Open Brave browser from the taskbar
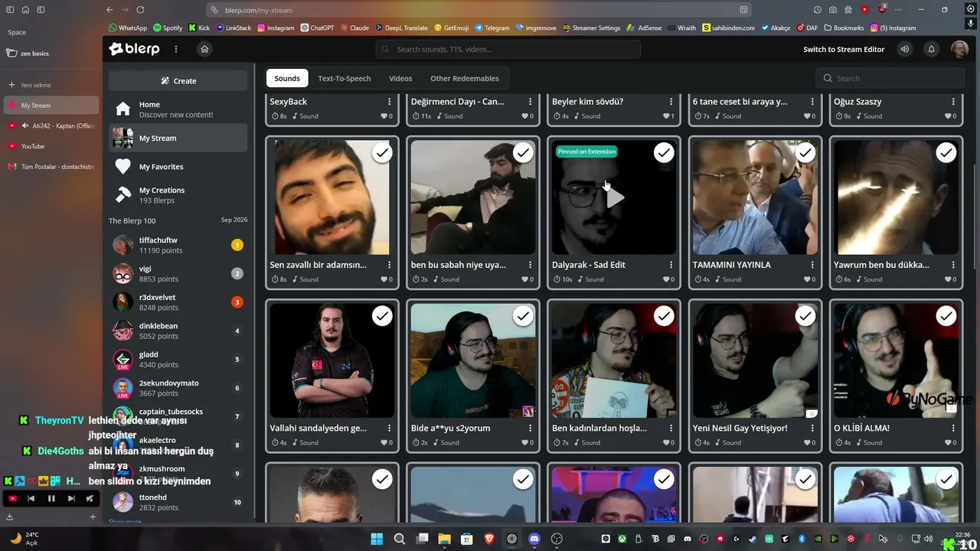The height and width of the screenshot is (551, 980). coord(489,539)
